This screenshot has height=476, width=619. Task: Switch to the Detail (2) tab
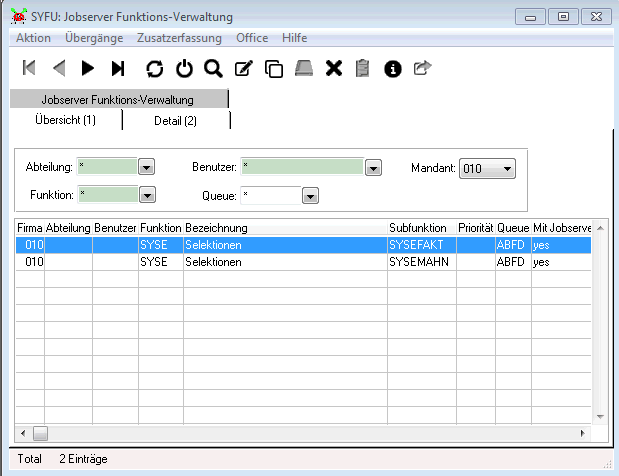(x=175, y=120)
